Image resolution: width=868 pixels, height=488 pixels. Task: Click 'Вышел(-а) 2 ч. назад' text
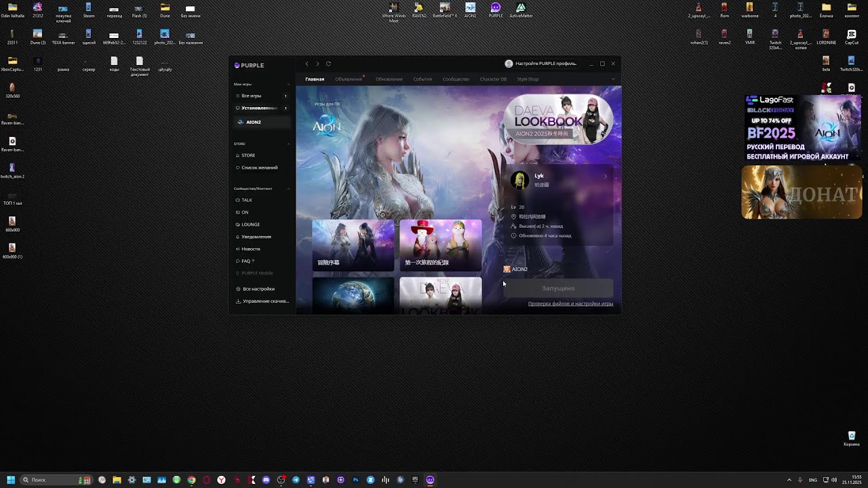[541, 226]
